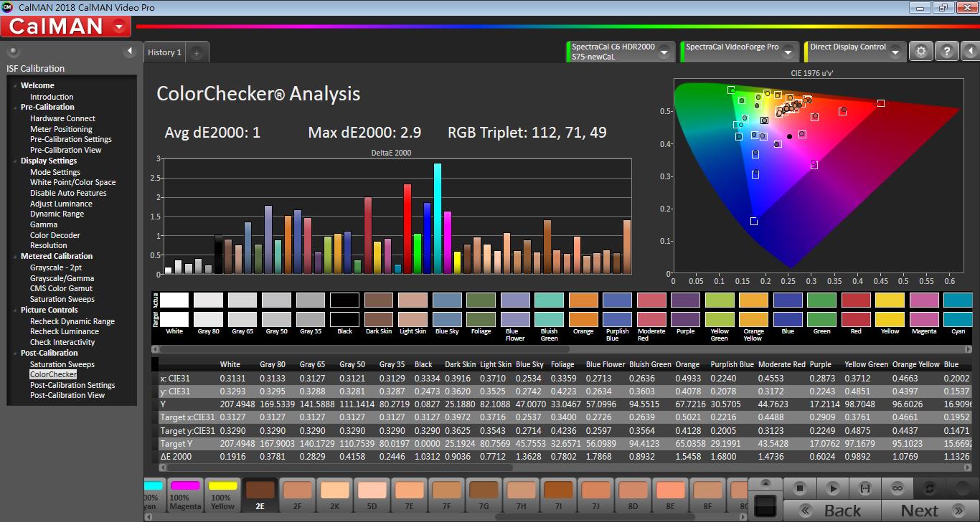Image resolution: width=980 pixels, height=522 pixels.
Task: Switch to the History 1 tab
Action: 165,52
